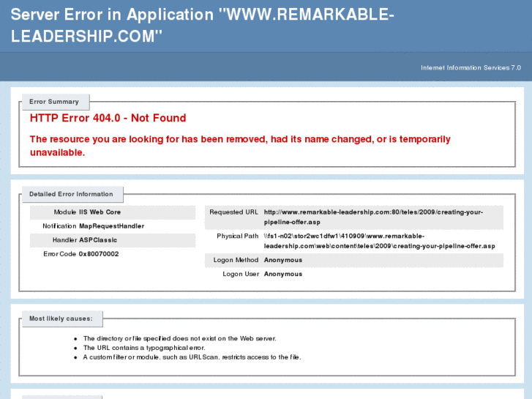
Task: Select the "Detailed Error Information" section label
Action: click(71, 194)
